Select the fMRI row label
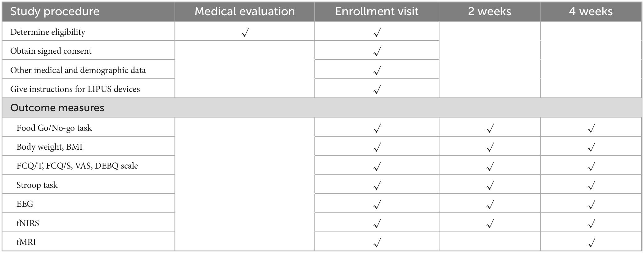Image resolution: width=644 pixels, height=253 pixels. coord(26,242)
